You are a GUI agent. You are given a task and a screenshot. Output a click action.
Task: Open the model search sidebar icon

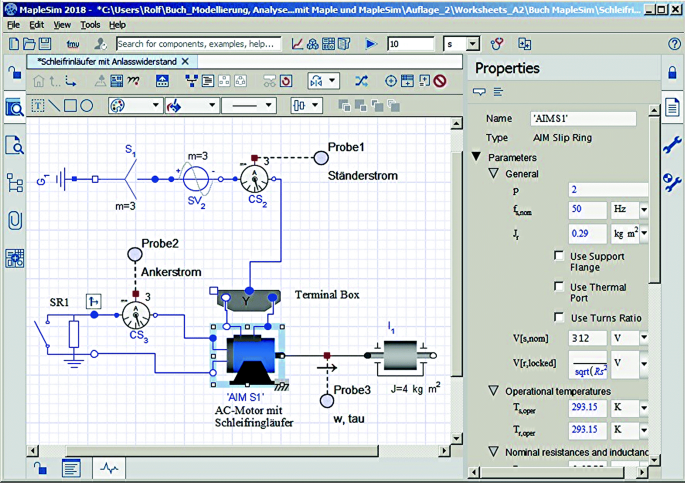(x=14, y=145)
